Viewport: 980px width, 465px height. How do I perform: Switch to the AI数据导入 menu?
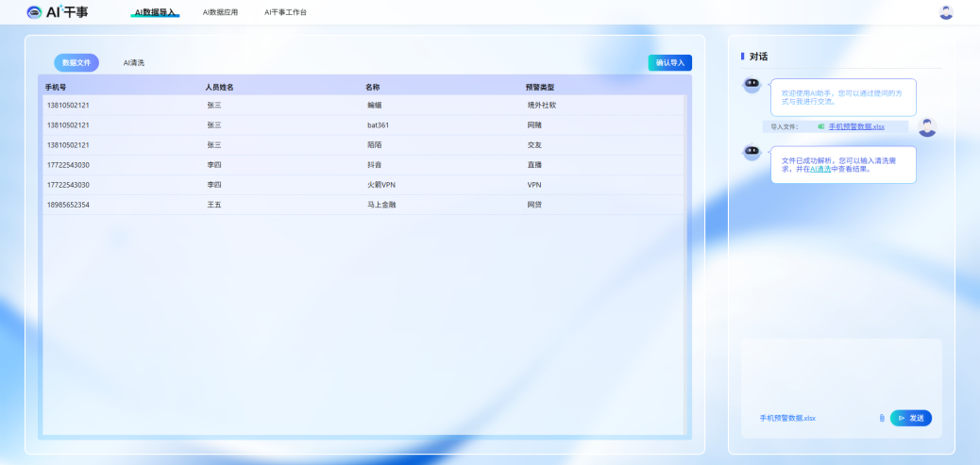(154, 12)
